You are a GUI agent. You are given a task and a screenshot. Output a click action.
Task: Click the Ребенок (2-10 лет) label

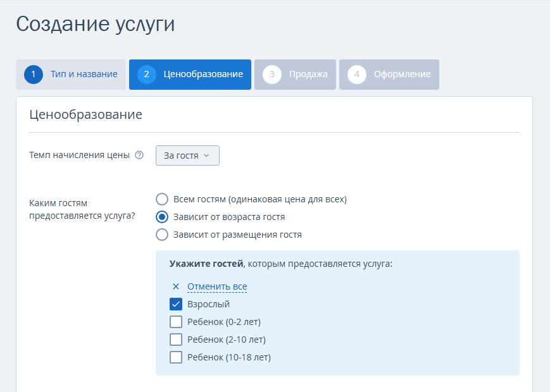pyautogui.click(x=226, y=340)
